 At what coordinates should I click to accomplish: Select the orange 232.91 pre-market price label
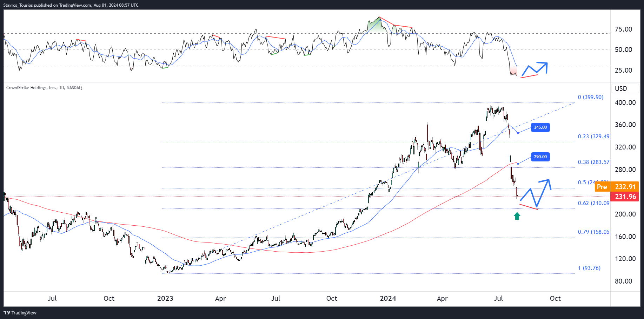point(625,187)
